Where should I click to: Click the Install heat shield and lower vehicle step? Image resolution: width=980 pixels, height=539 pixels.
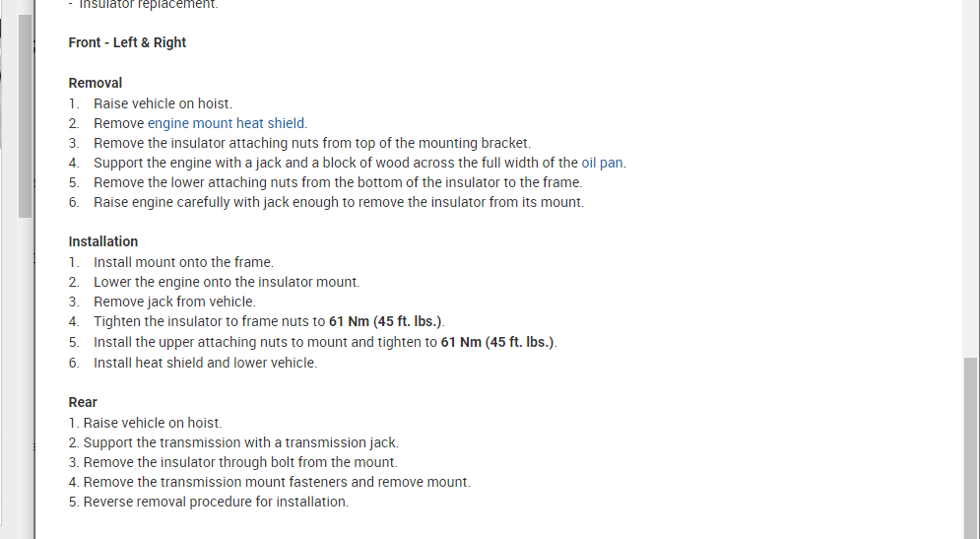click(205, 363)
